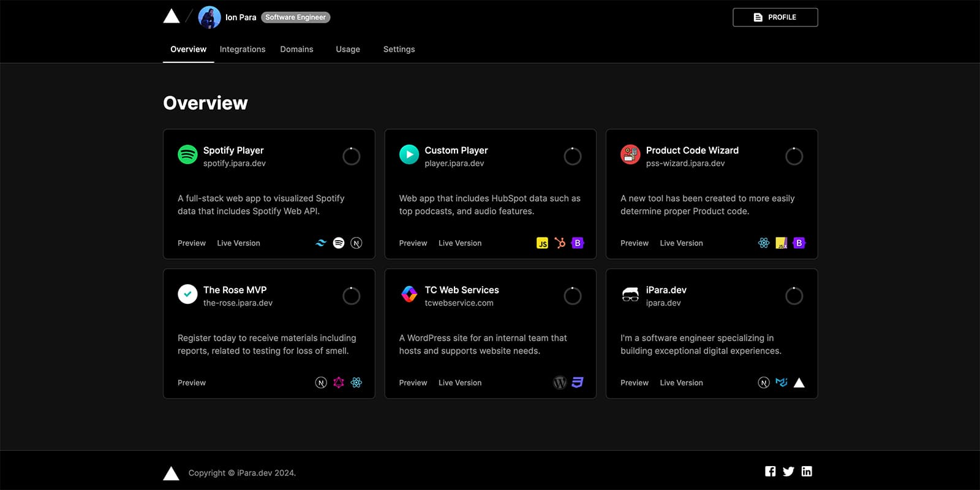Click Ion Para's profile avatar
The width and height of the screenshot is (980, 490).
(209, 17)
